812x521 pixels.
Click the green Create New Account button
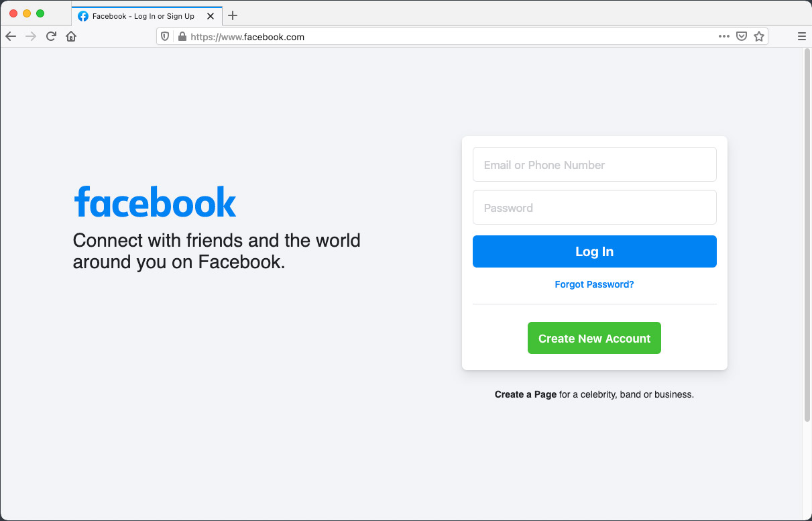pyautogui.click(x=594, y=338)
